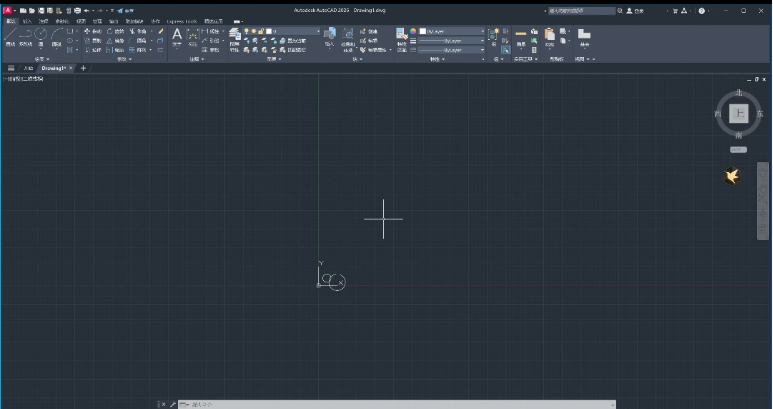Activate the Copy tool
This screenshot has height=409, width=773.
(93, 40)
